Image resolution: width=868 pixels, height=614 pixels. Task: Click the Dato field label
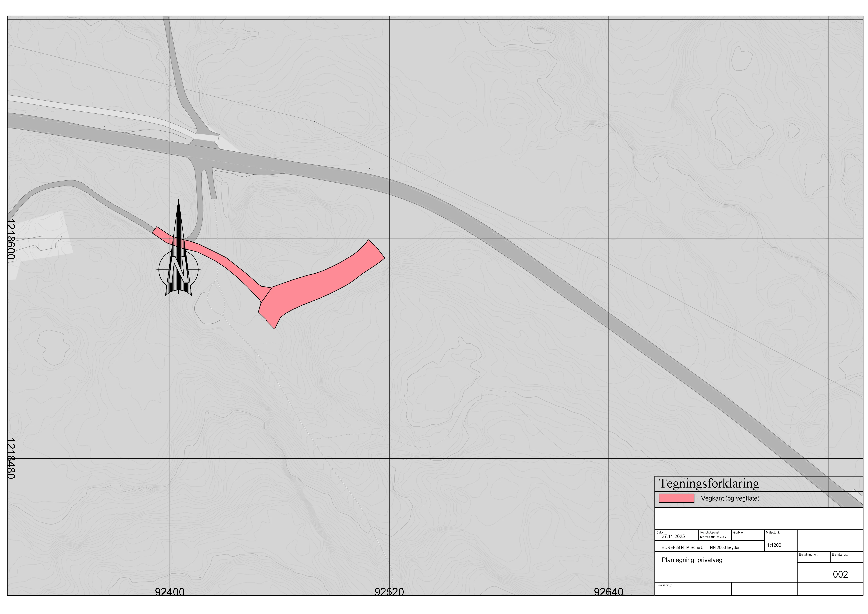(x=659, y=532)
